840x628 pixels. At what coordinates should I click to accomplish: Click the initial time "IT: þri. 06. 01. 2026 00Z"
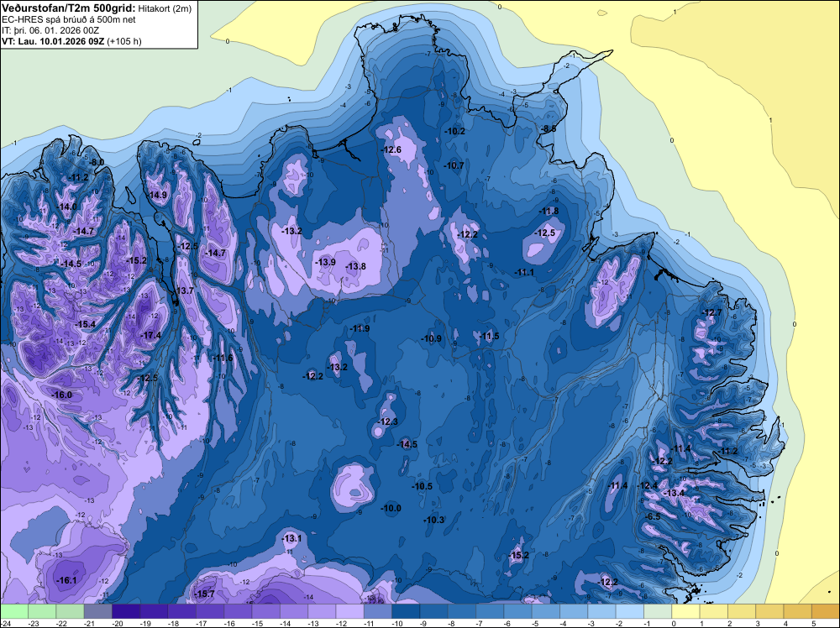click(x=51, y=30)
